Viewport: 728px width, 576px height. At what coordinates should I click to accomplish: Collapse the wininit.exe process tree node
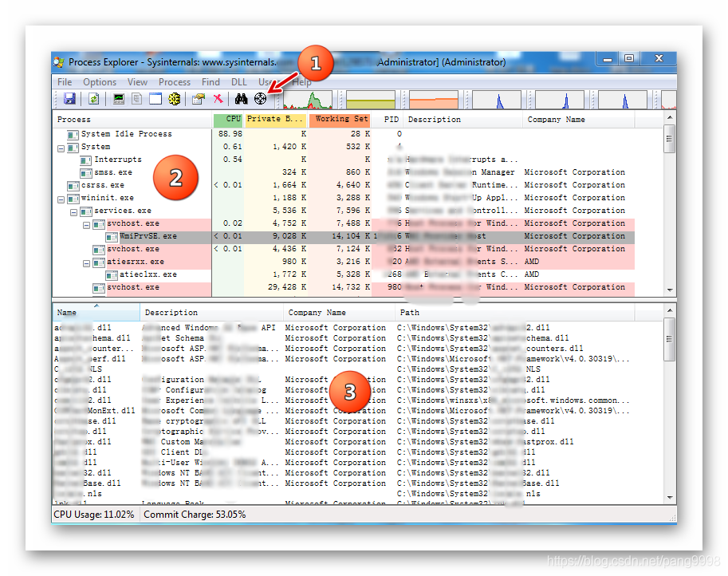pyautogui.click(x=61, y=198)
